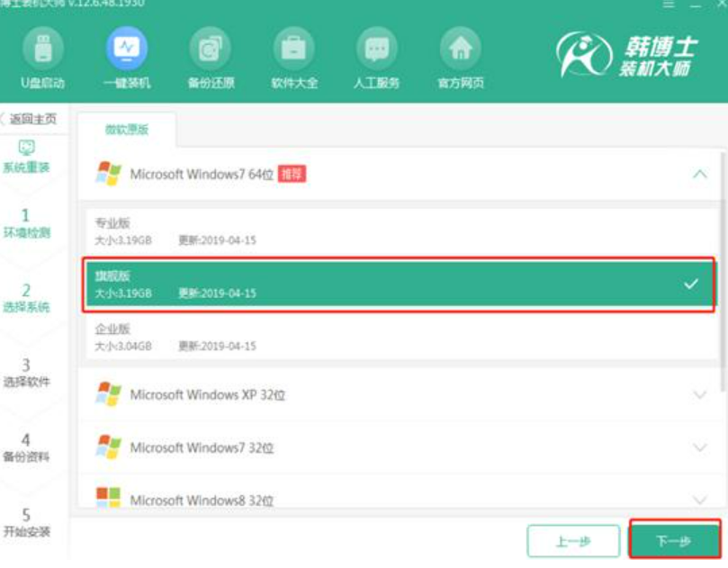Click the Windows7 32位 flag logo
The height and width of the screenshot is (568, 728).
[x=108, y=447]
